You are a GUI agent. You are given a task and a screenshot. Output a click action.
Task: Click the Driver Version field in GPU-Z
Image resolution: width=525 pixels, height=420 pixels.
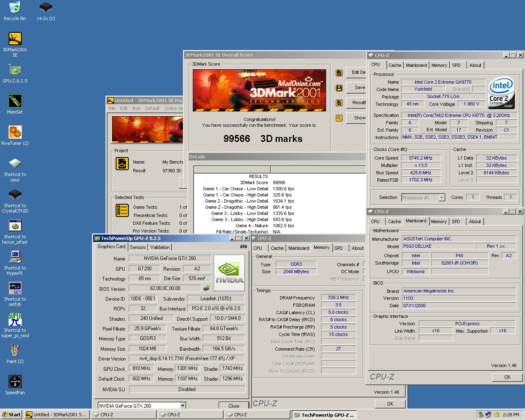(187, 358)
